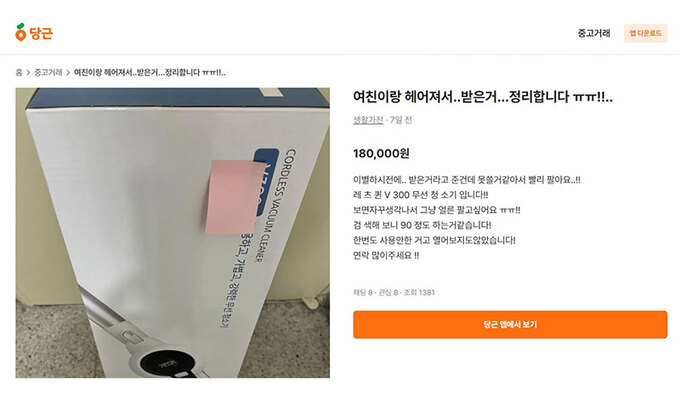The width and height of the screenshot is (680, 408).
Task: Click the 당근 앱에서 보기 orange button
Action: 510,324
